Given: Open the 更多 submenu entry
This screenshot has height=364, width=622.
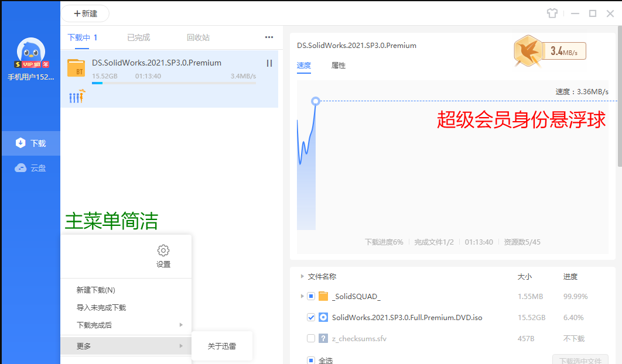Looking at the screenshot, I should coord(126,346).
